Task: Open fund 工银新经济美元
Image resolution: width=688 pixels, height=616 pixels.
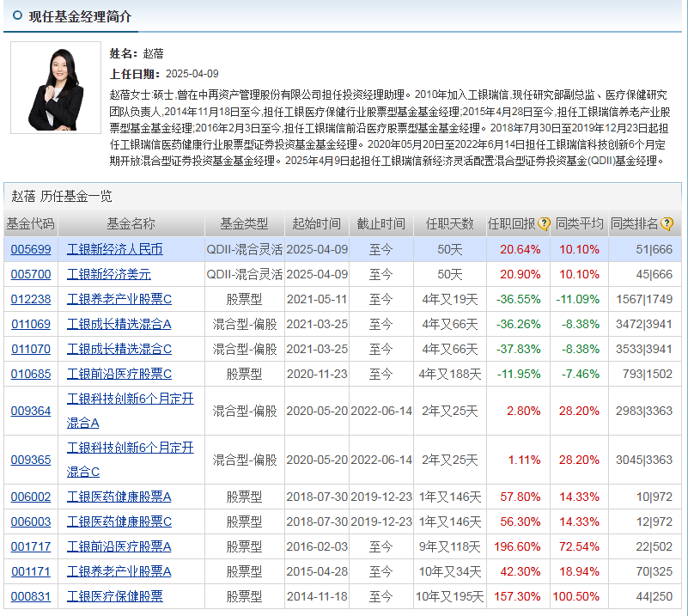Action: [x=109, y=274]
